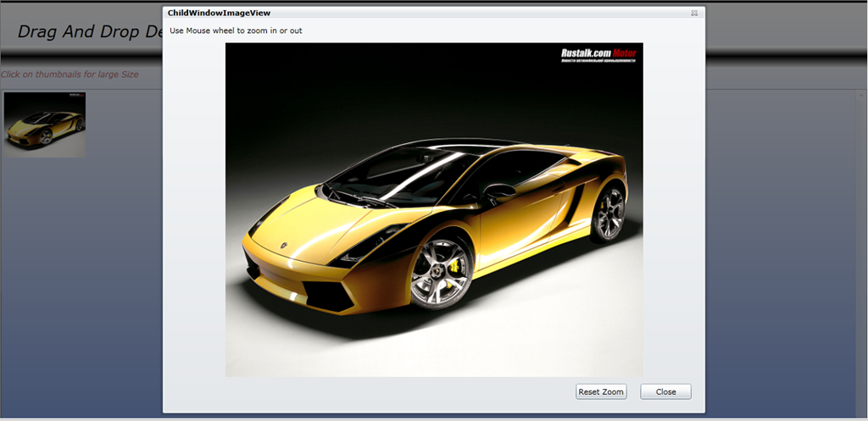Select the Lamborghini thumbnail behind the dialog
The width and height of the screenshot is (868, 421).
coord(45,125)
